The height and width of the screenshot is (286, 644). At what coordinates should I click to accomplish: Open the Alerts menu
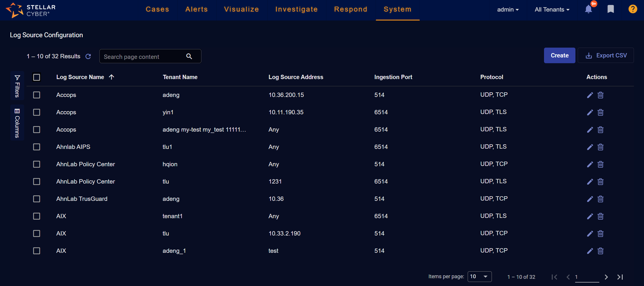pyautogui.click(x=197, y=9)
